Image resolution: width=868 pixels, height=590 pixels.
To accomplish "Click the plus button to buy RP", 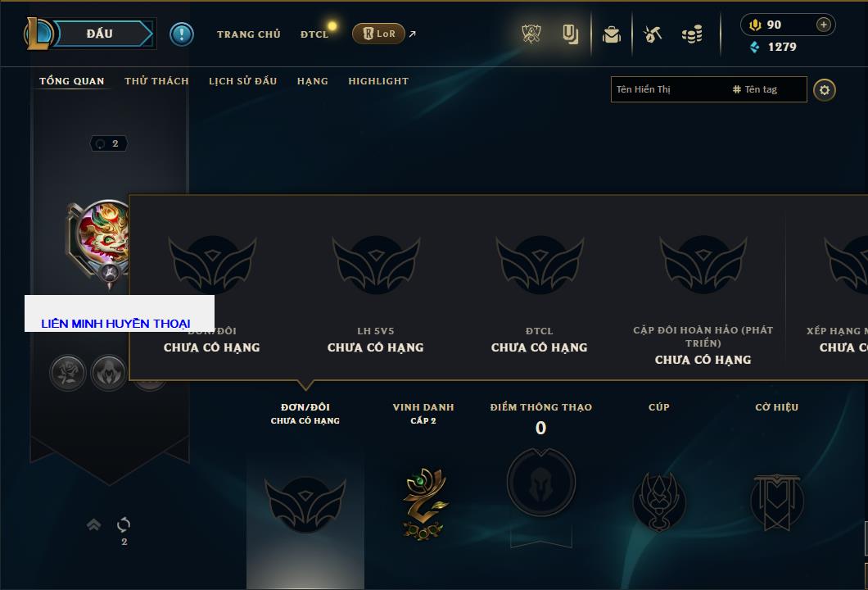I will [824, 25].
